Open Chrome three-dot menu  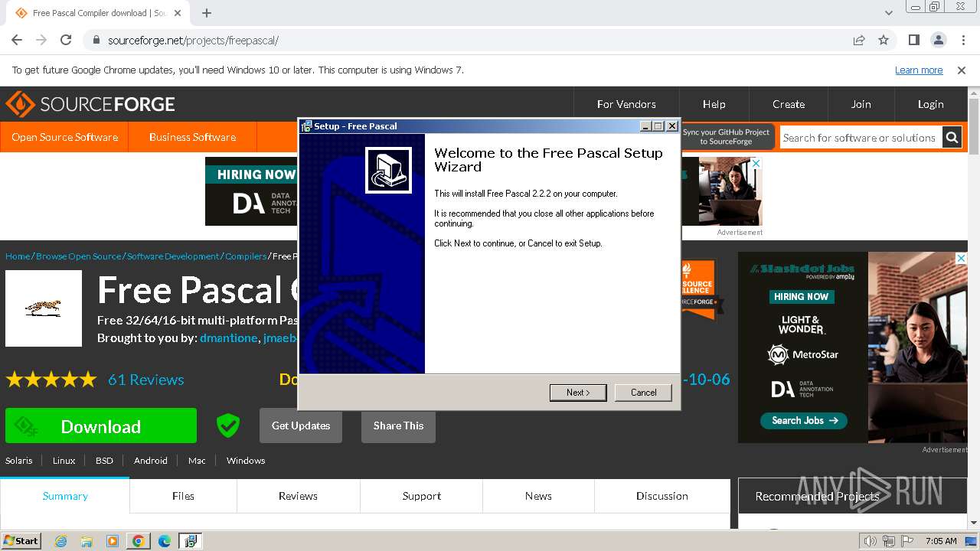point(962,40)
